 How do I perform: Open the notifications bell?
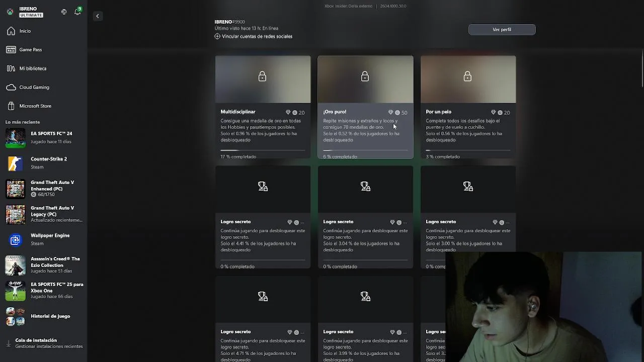tap(77, 12)
